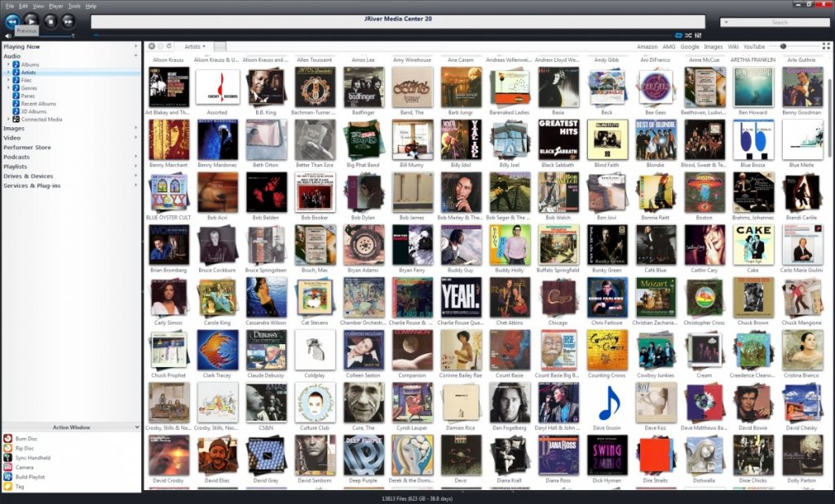Open the Player menu

tap(56, 6)
